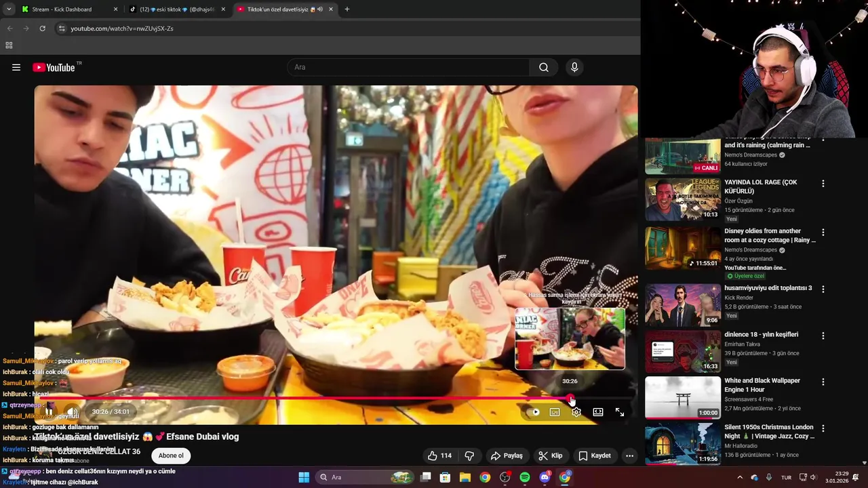Screen dimensions: 868x488
Task: Open Discord from the taskbar
Action: click(x=545, y=477)
